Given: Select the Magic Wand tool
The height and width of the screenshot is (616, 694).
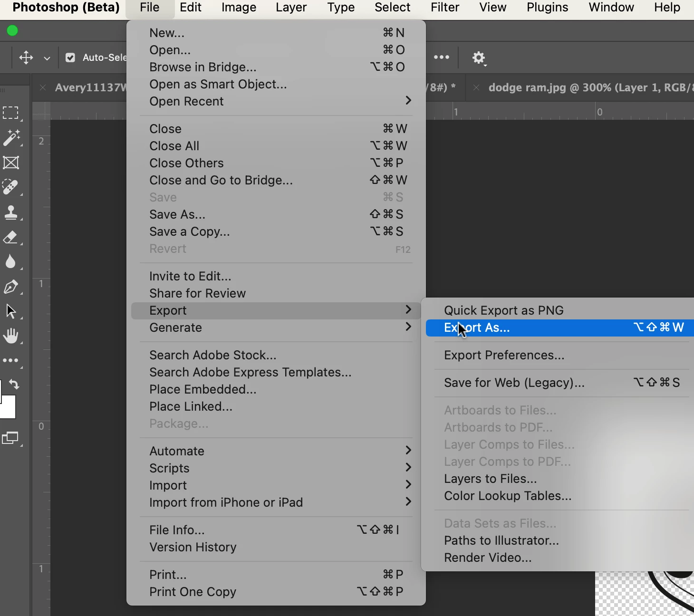Looking at the screenshot, I should pyautogui.click(x=11, y=138).
